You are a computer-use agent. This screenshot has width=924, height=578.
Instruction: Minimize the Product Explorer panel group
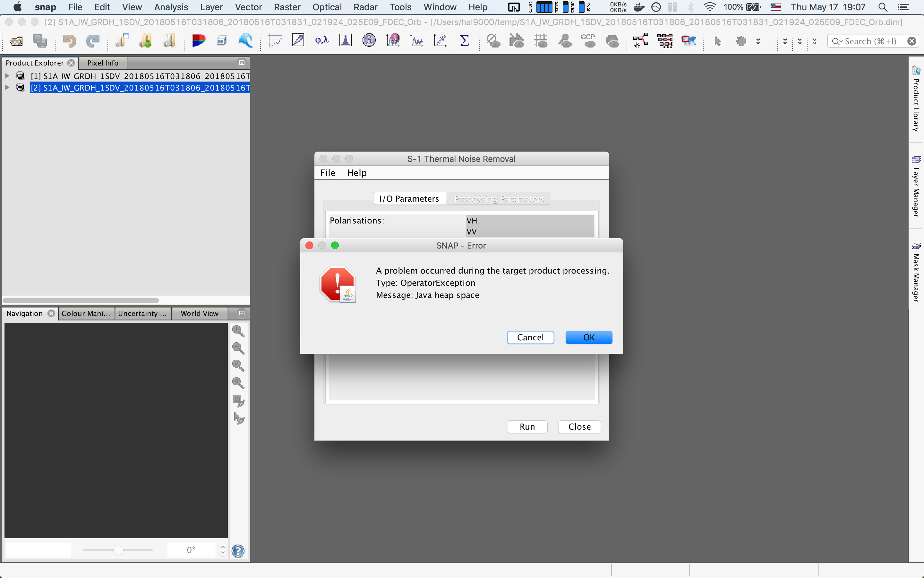[x=242, y=63]
